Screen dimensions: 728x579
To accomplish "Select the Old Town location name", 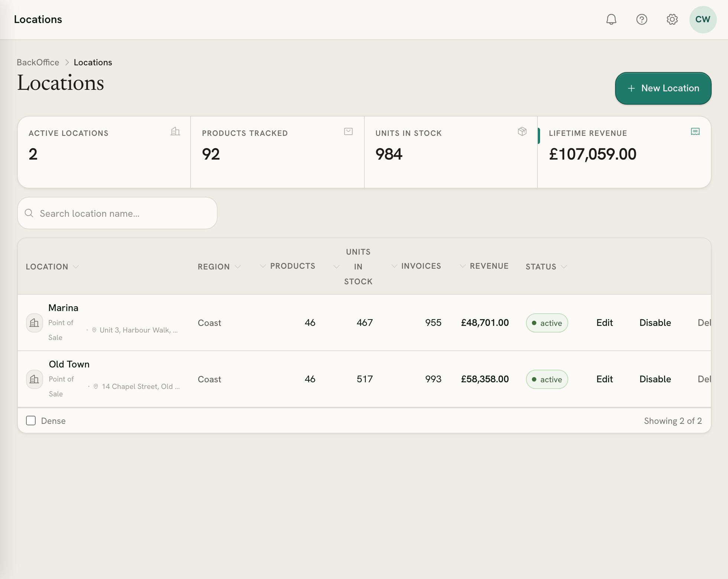I will [69, 364].
